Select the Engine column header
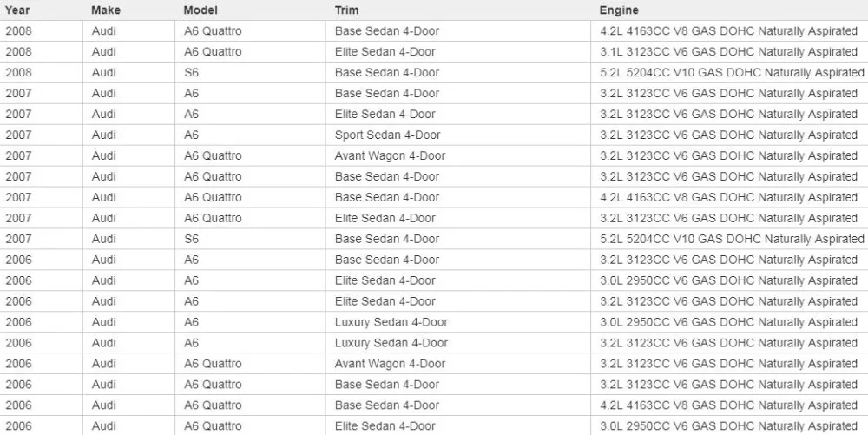Screen dimensions: 868x435 coord(619,10)
